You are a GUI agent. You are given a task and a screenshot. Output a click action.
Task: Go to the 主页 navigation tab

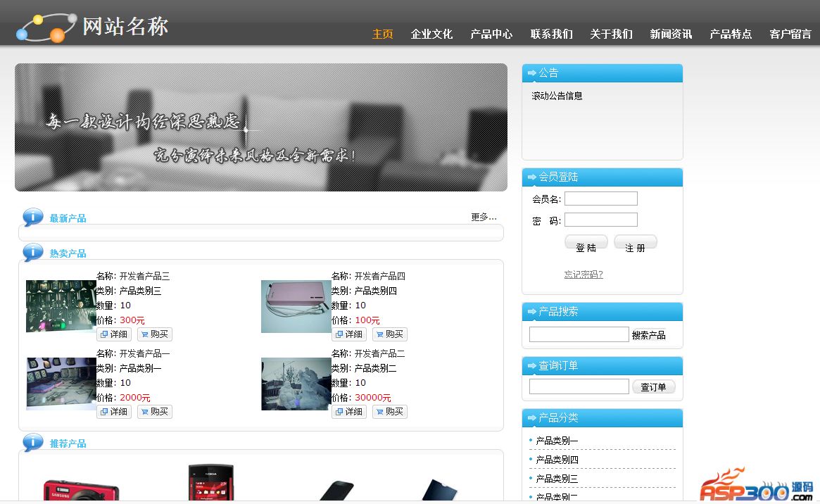click(382, 34)
